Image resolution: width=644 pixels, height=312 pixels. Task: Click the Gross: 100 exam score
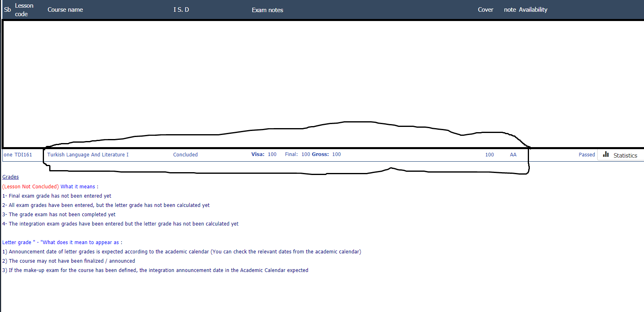(x=326, y=154)
